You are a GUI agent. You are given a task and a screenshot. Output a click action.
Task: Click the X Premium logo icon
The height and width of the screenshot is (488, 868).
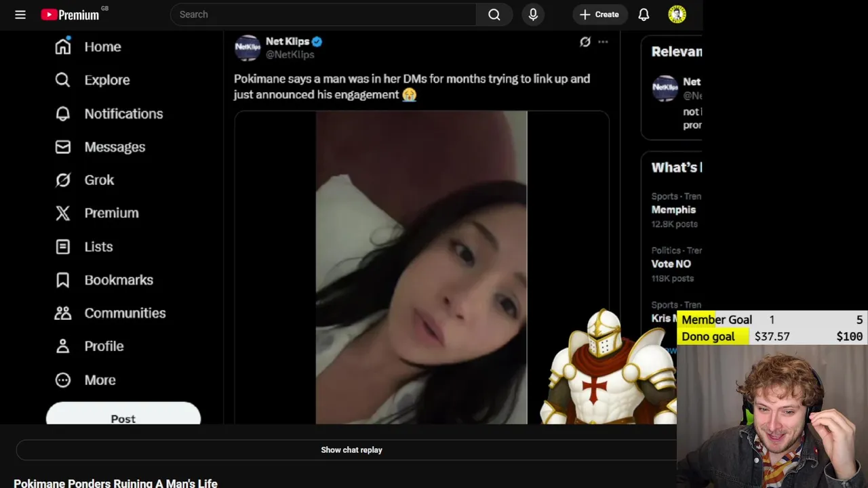[x=63, y=213]
